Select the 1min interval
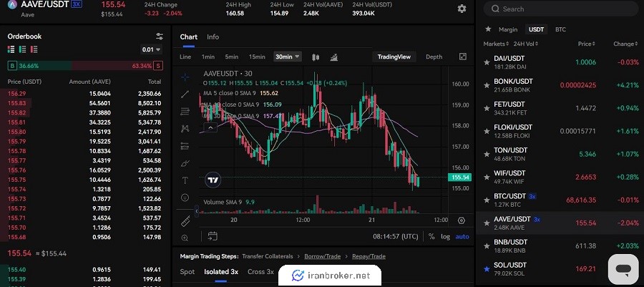Viewport: 644px width, 287px height. point(208,57)
